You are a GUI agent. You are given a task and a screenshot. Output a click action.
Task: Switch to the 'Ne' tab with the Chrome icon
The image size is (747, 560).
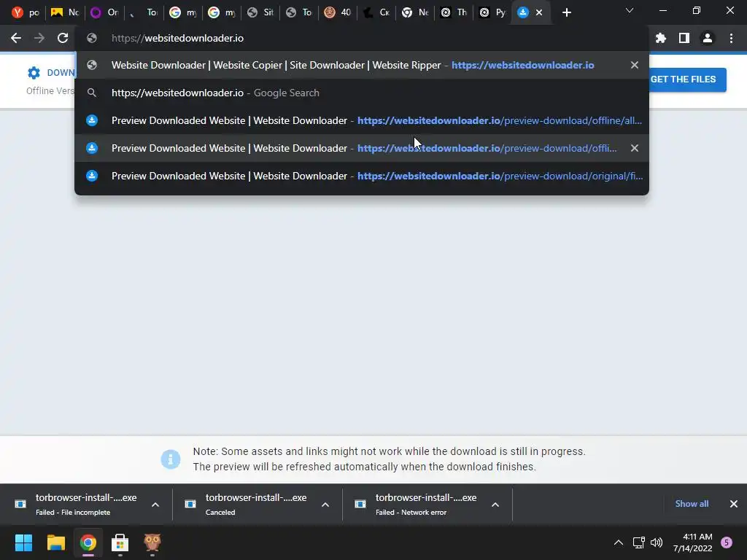pyautogui.click(x=415, y=12)
